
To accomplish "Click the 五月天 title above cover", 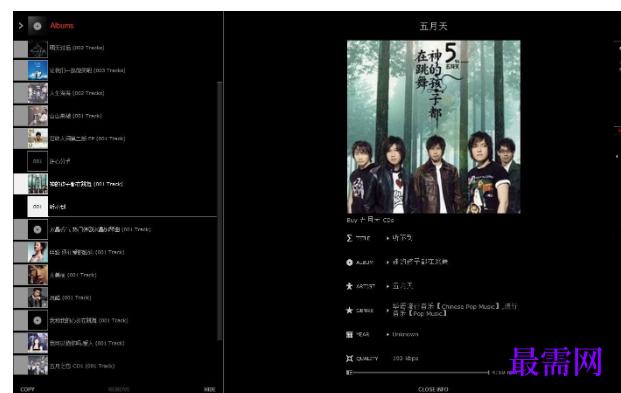I will click(433, 26).
